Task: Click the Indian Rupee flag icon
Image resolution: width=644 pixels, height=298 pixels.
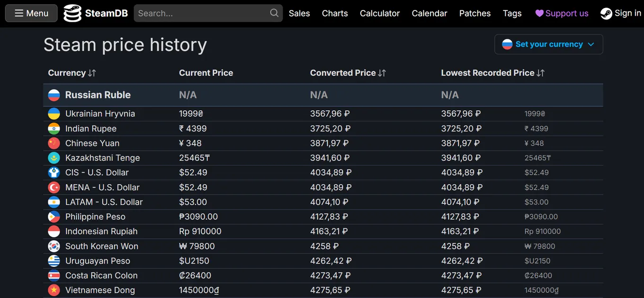Action: pyautogui.click(x=54, y=128)
